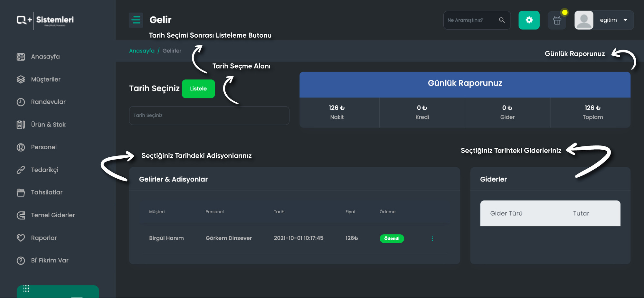Click the Tahsilatlar folder icon

coord(21,192)
